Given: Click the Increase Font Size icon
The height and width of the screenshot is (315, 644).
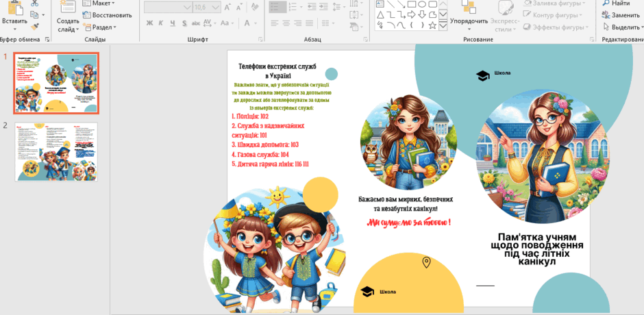Looking at the screenshot, I should (x=227, y=8).
